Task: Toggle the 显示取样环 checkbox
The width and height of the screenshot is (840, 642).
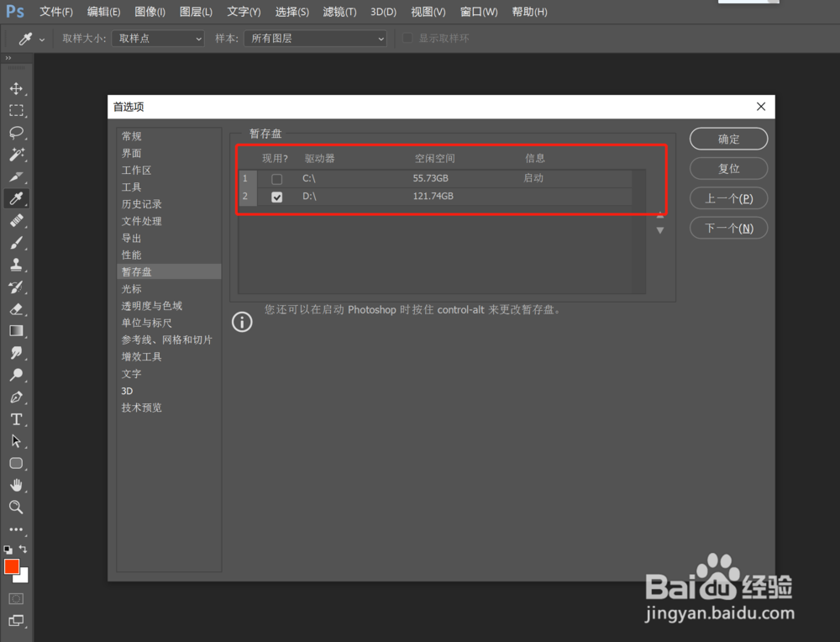Action: 407,38
